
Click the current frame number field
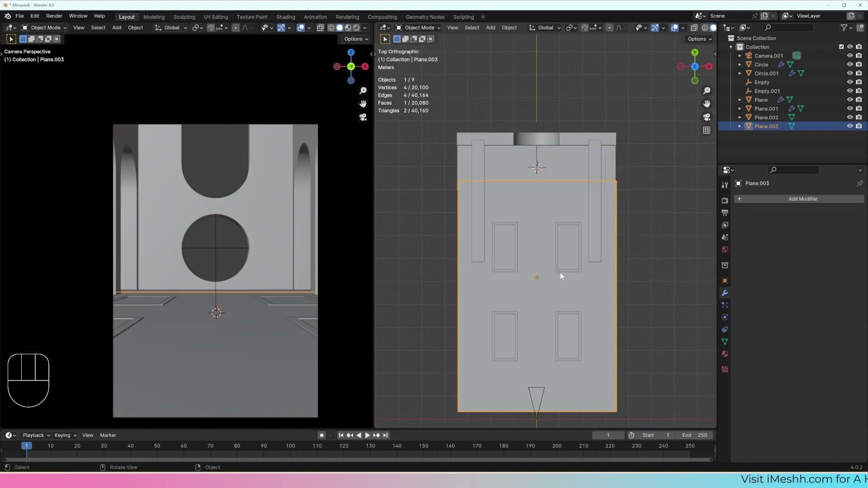click(x=608, y=435)
